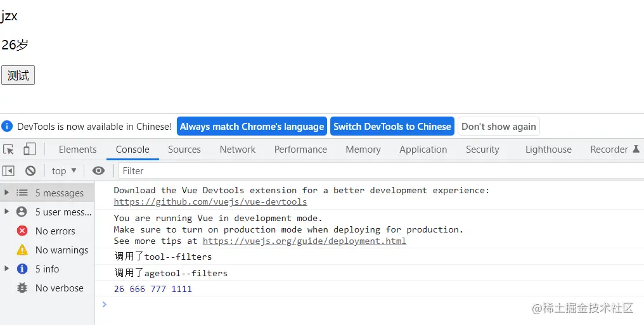
Task: Open the top context dropdown
Action: point(64,170)
